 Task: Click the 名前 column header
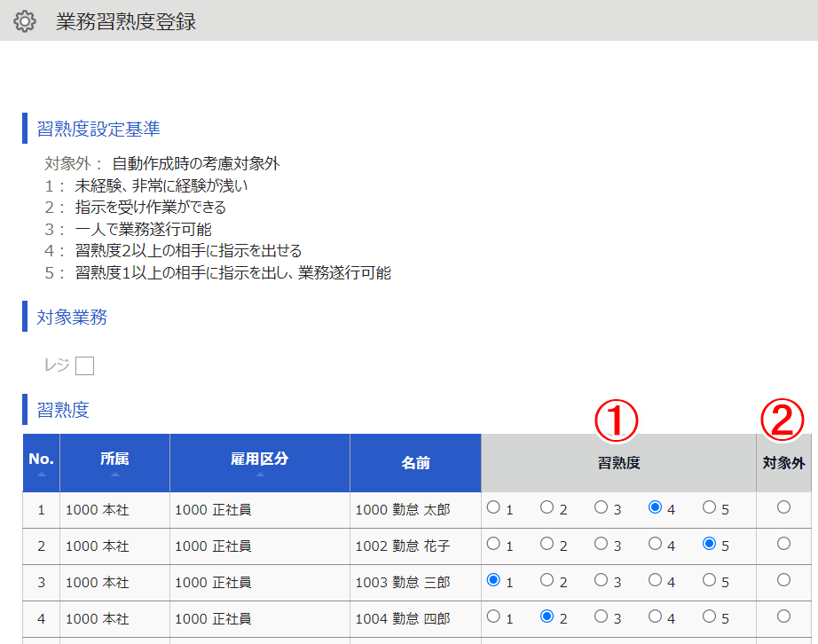[415, 462]
